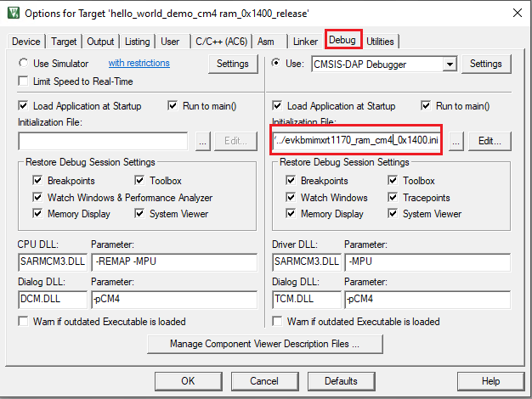
Task: Click Settings button for CMSIS-DAP Debugger
Action: pos(485,64)
